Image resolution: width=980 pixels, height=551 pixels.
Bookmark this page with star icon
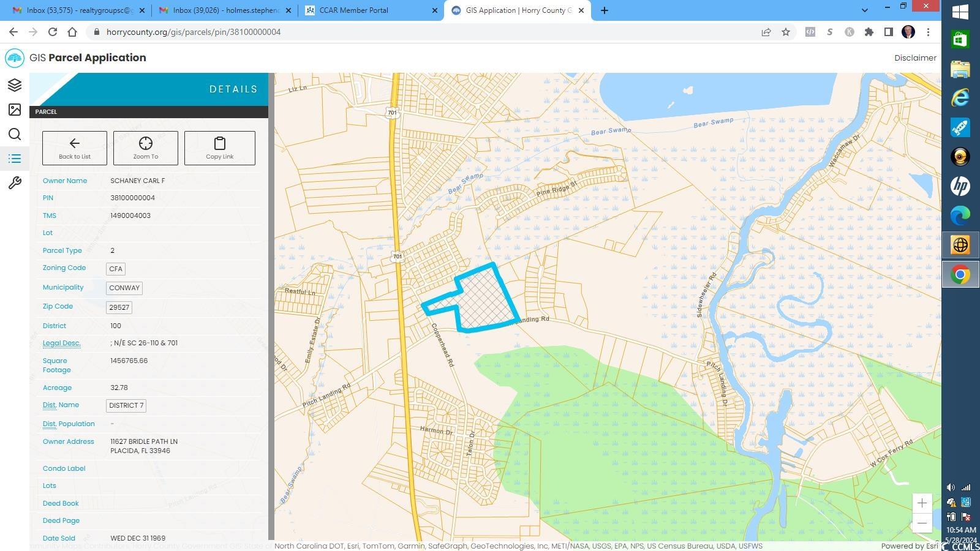coord(785,32)
